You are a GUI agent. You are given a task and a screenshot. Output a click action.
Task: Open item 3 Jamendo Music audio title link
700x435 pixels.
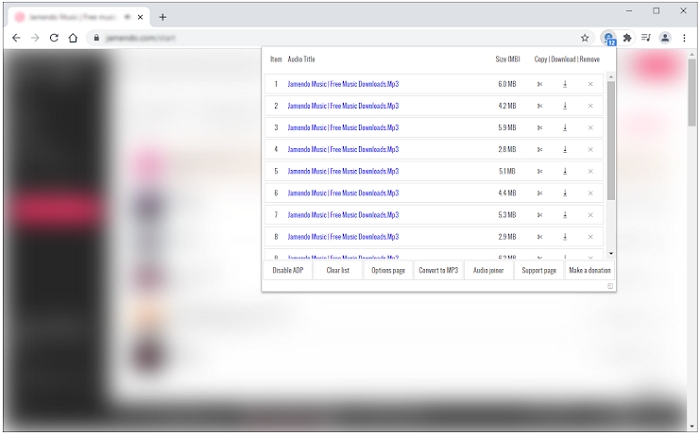pyautogui.click(x=343, y=128)
